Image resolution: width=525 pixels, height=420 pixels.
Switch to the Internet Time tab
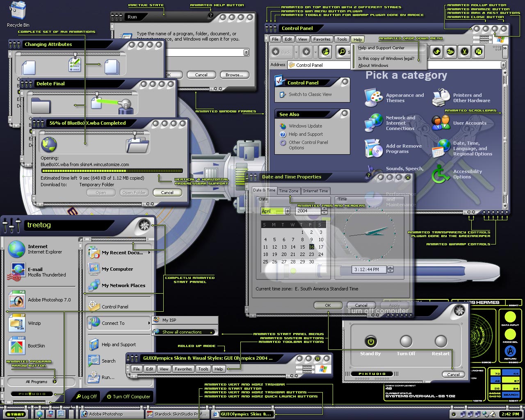(x=315, y=191)
